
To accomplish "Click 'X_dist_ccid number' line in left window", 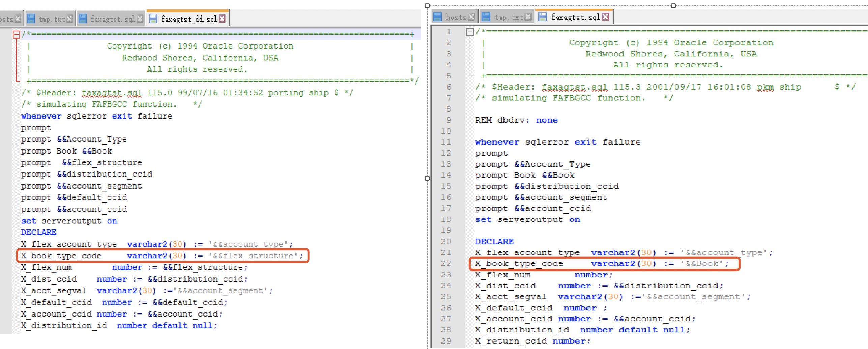I will (134, 279).
